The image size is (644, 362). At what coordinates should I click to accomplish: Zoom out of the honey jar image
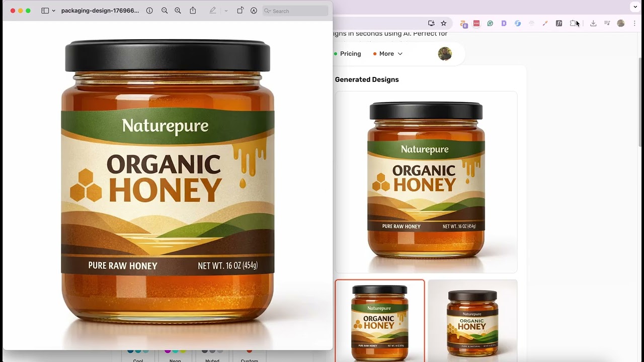165,11
